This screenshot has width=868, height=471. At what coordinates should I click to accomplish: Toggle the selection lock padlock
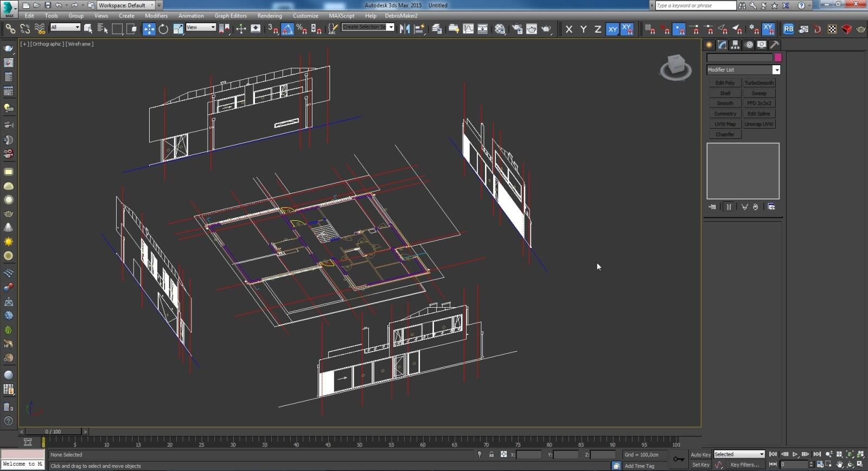(492, 455)
